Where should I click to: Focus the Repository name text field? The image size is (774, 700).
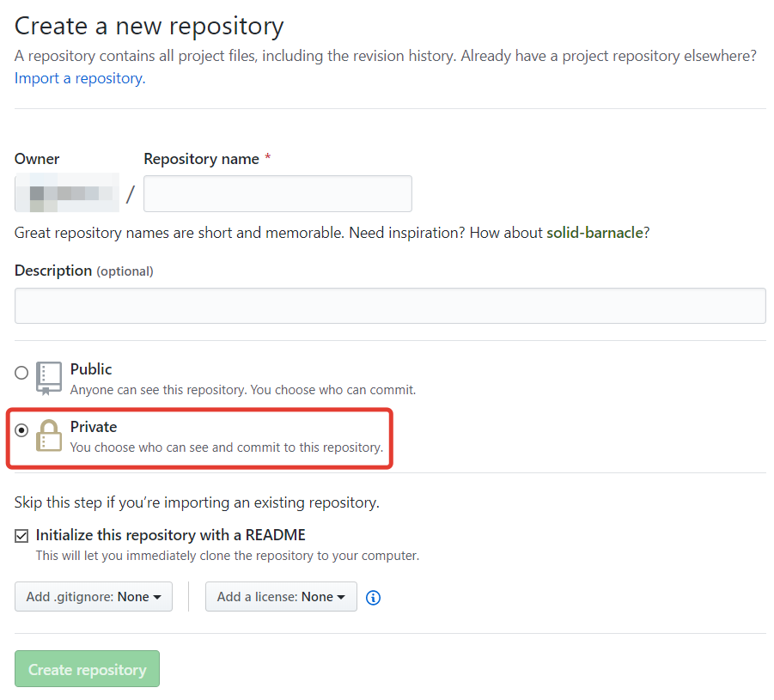(x=277, y=194)
